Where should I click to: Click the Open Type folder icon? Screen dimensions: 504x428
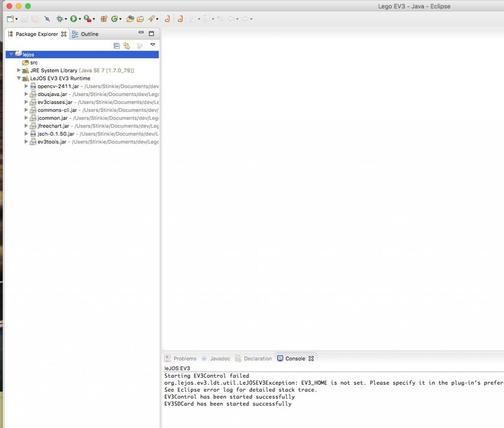(130, 19)
